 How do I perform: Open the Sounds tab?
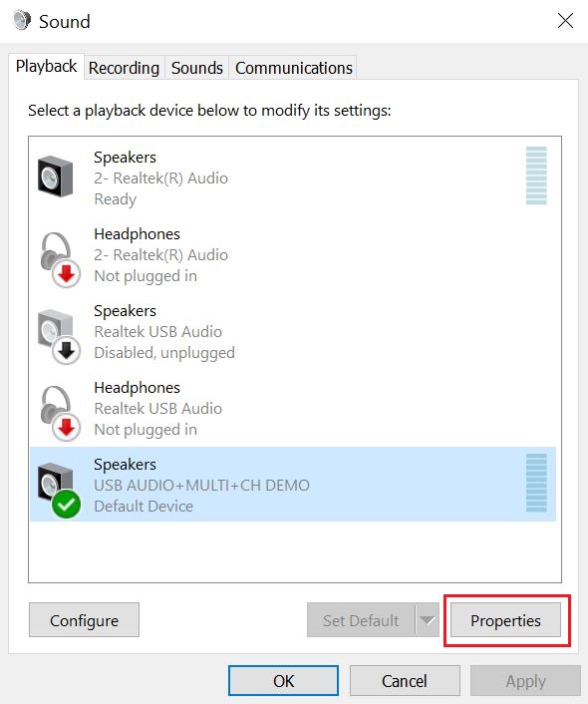point(197,68)
